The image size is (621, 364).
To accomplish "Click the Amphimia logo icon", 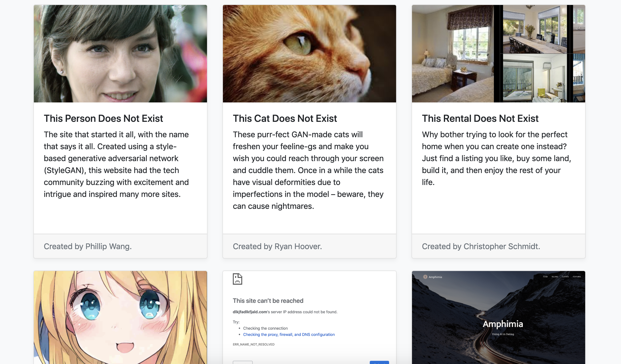I will tap(425, 277).
